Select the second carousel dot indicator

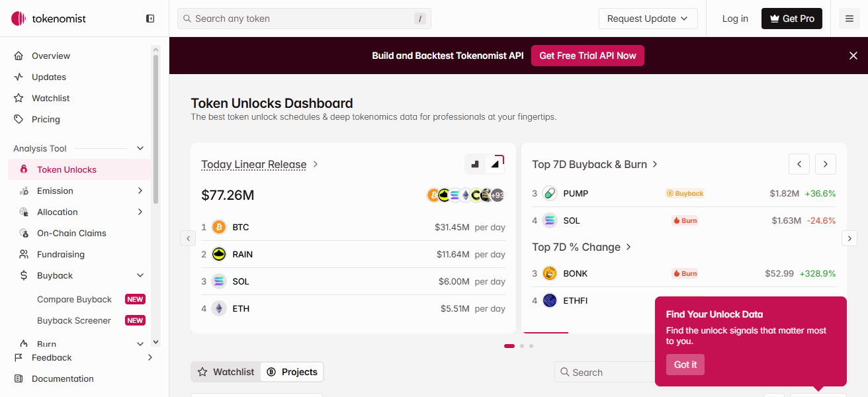521,345
